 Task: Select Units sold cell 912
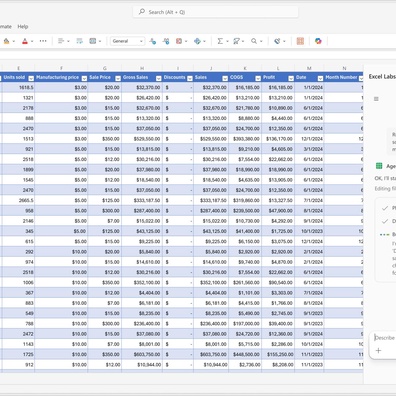(18, 365)
